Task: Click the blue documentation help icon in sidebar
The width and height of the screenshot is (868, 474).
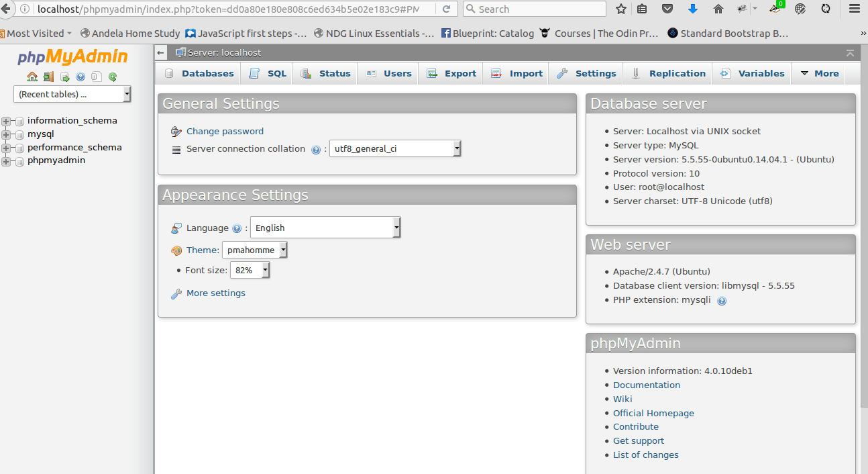Action: coord(80,77)
